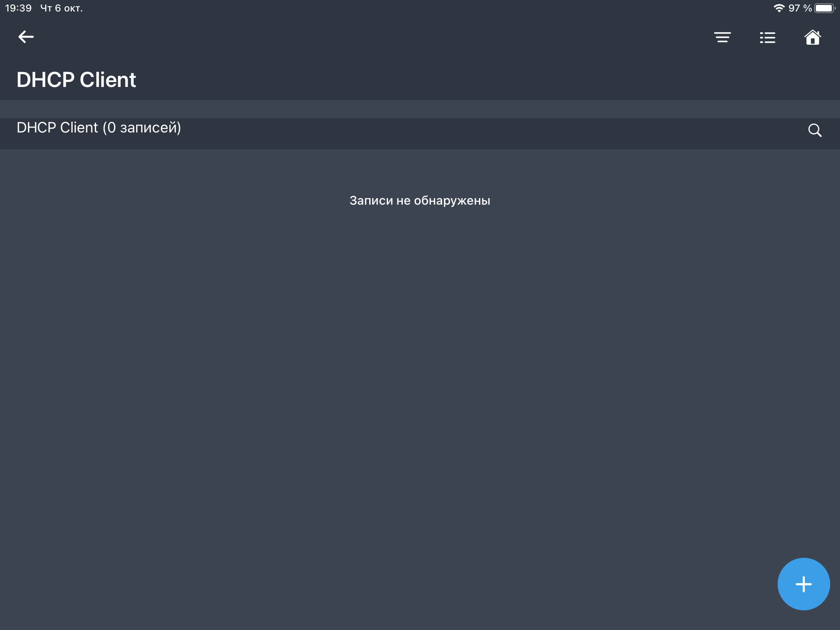840x630 pixels.
Task: Tap the battery icon in status bar
Action: pyautogui.click(x=825, y=8)
